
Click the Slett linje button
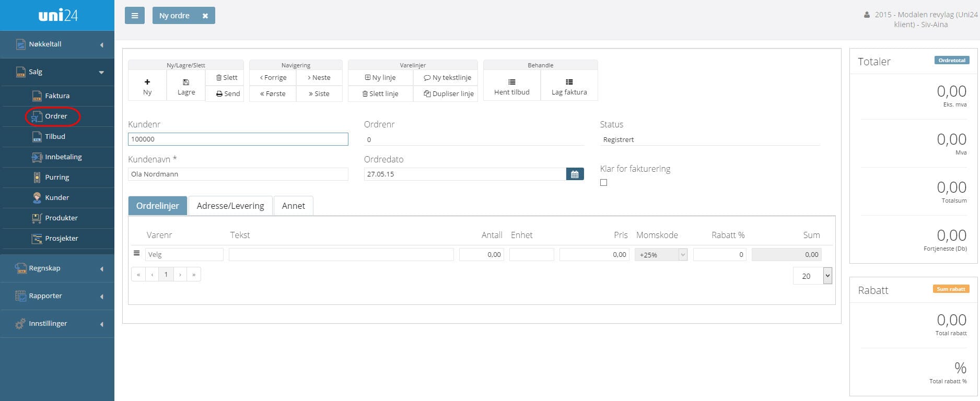pos(380,94)
